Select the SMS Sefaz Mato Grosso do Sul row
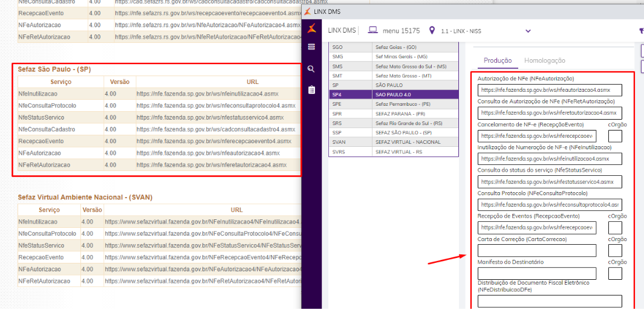 click(x=394, y=66)
